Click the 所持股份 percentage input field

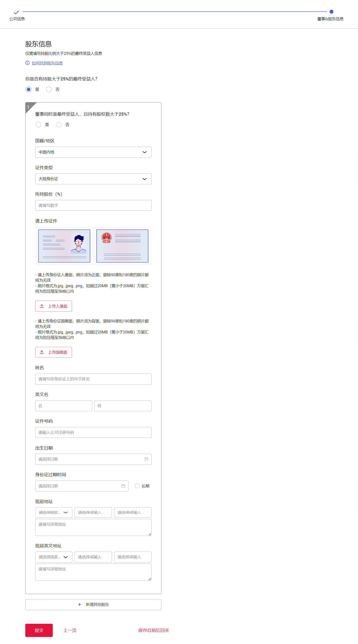coord(93,205)
